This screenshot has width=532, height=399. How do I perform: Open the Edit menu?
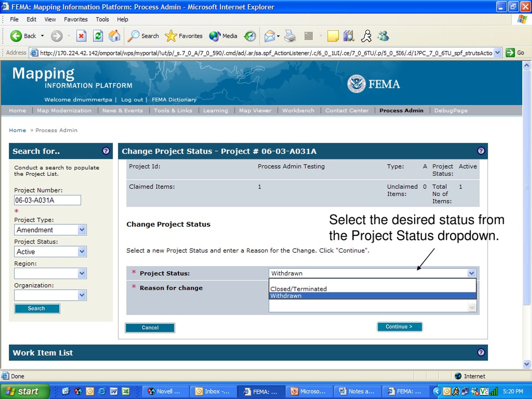31,19
